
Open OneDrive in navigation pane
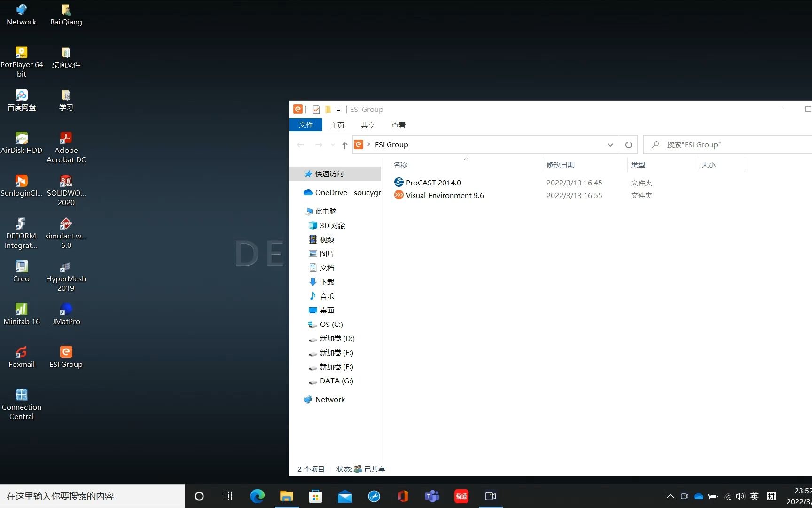click(342, 192)
